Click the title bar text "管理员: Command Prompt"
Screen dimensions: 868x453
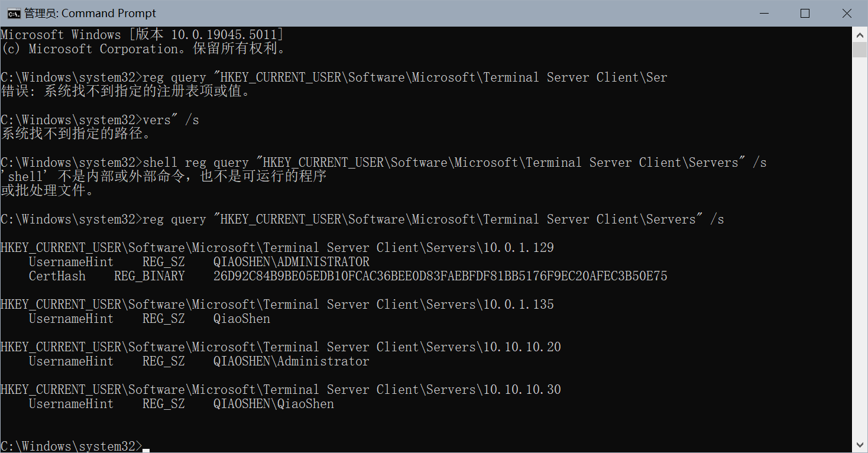[90, 13]
